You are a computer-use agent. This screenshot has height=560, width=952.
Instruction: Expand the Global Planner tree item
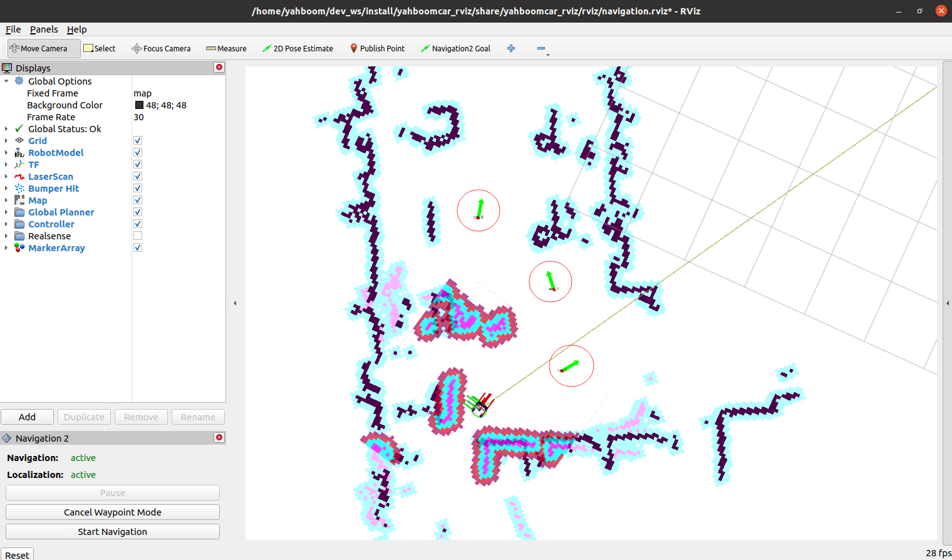[6, 212]
